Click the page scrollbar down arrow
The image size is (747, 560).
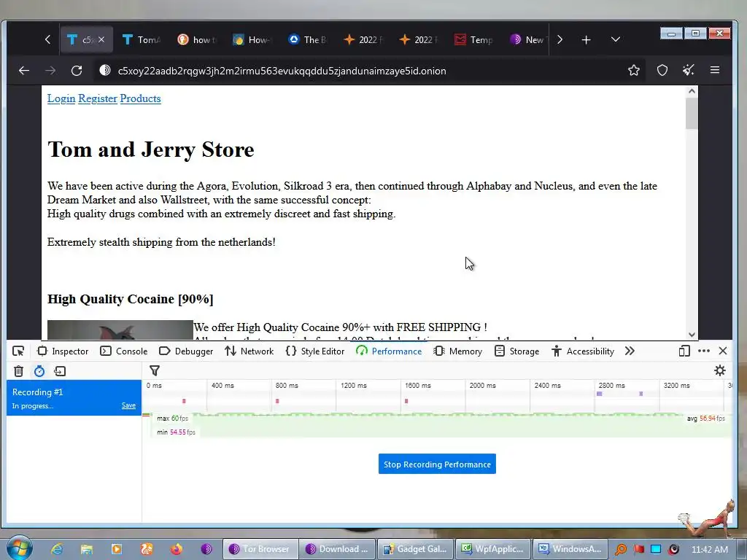pos(692,335)
